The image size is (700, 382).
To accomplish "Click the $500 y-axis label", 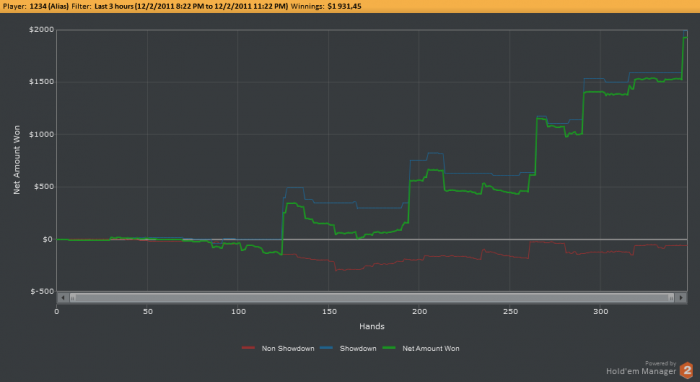I will pyautogui.click(x=44, y=187).
